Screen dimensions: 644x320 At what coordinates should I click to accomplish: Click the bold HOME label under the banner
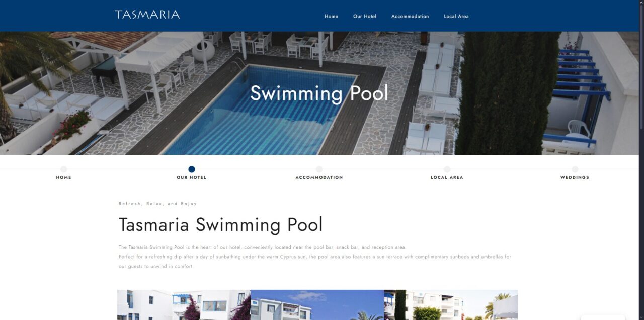tap(64, 177)
